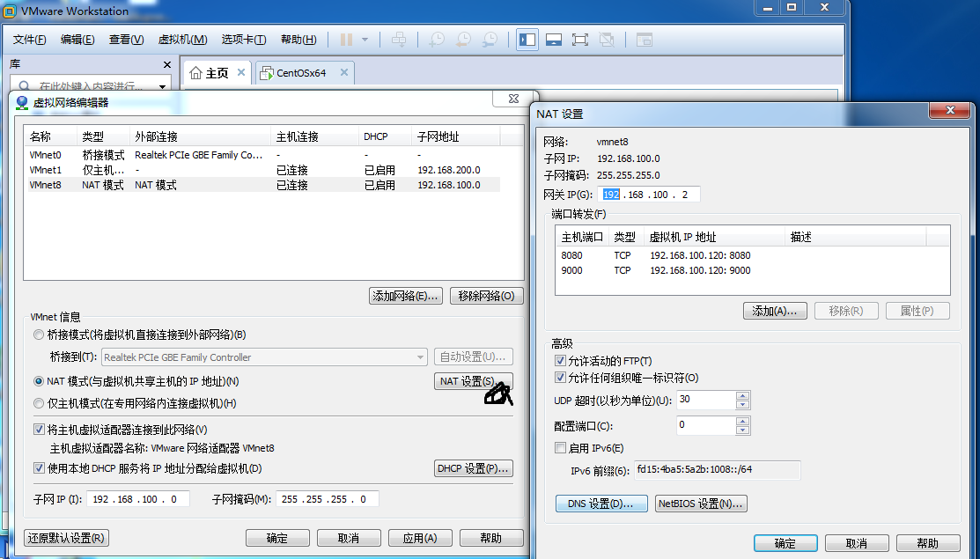Screen dimensions: 980x559
Task: Click the pause virtual machine toolbar icon
Action: [x=346, y=40]
